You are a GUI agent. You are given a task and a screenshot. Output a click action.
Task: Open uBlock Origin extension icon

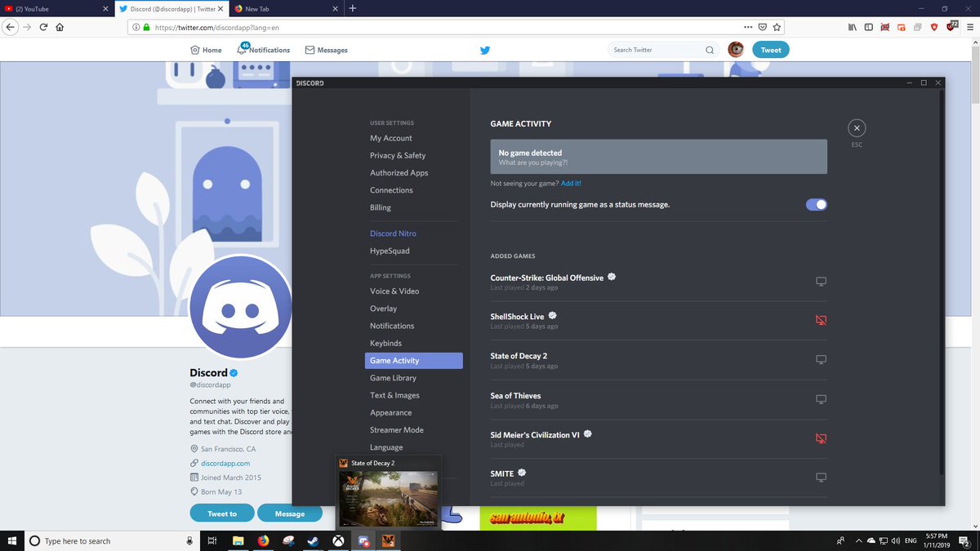(x=952, y=27)
